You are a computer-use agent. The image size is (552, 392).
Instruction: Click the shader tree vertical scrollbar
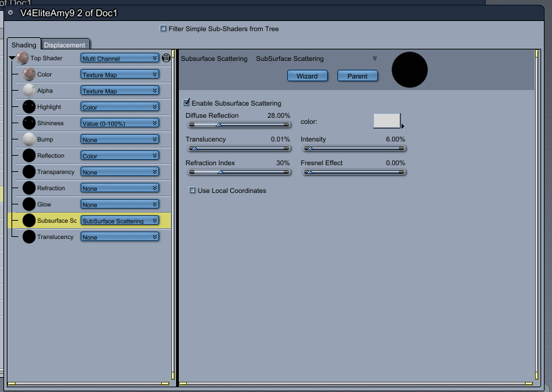tap(173, 215)
